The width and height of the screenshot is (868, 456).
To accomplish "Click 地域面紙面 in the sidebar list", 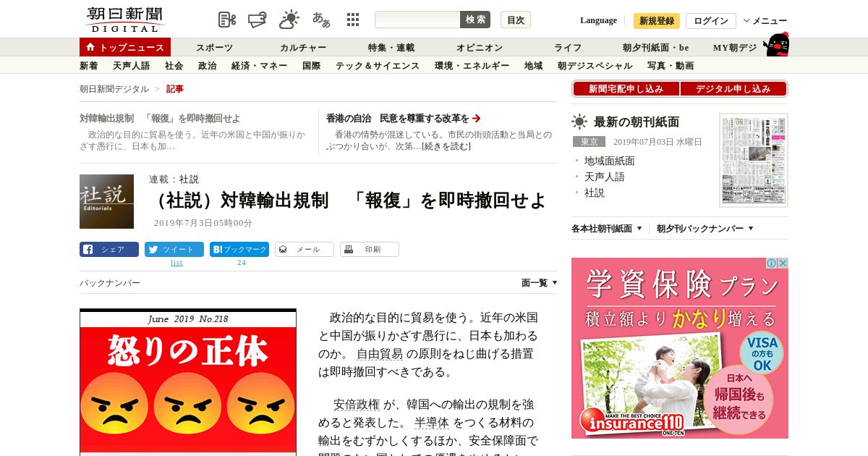I will tap(610, 161).
